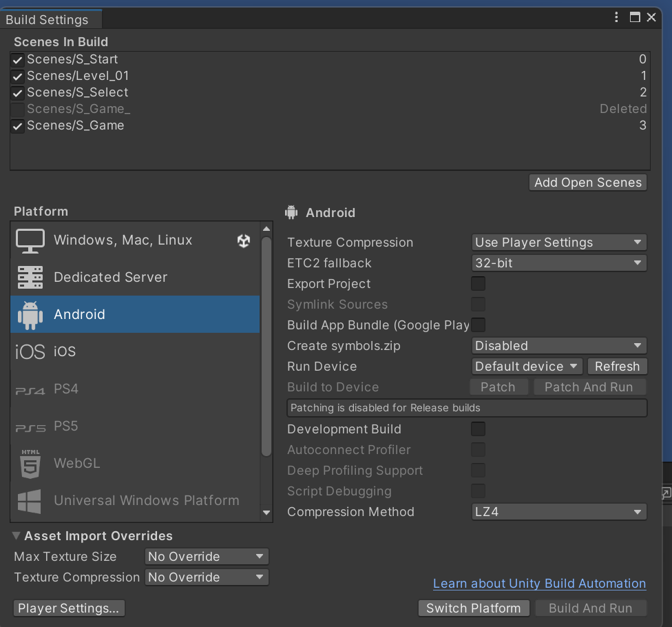Toggle the Deep Profiling Support checkbox
Image resolution: width=672 pixels, height=627 pixels.
(479, 471)
